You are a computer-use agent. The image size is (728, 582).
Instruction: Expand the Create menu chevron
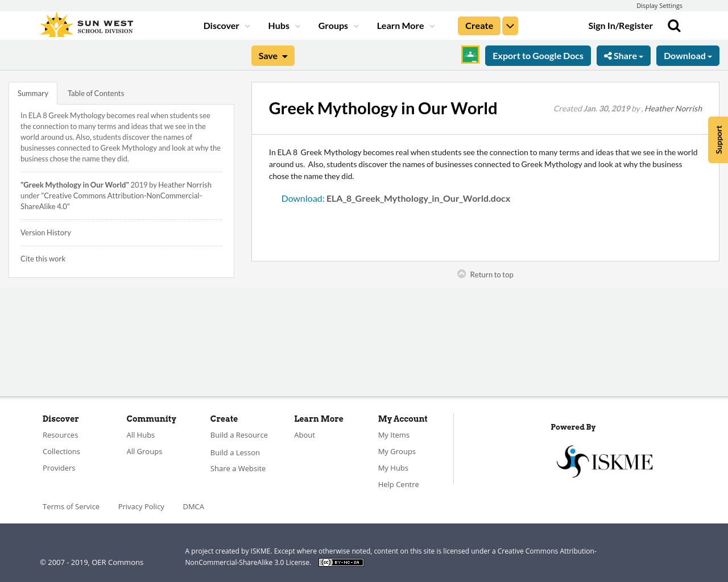[510, 25]
